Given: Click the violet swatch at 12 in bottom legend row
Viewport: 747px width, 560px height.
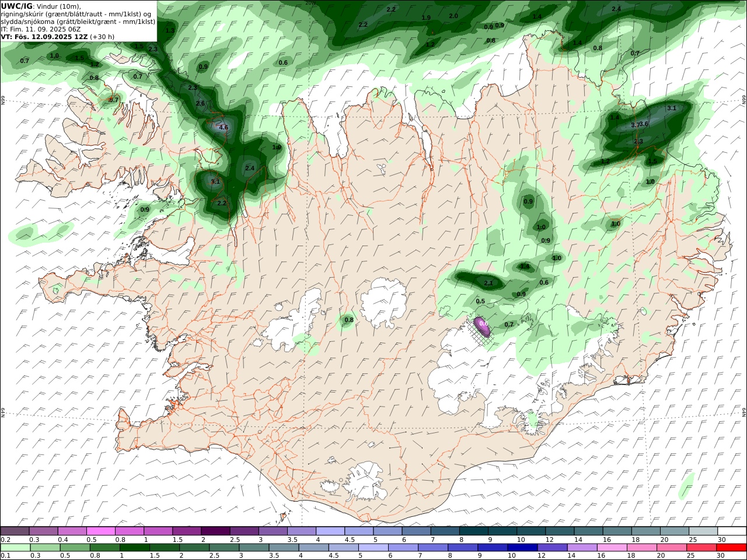Looking at the screenshot, I should coord(551,547).
